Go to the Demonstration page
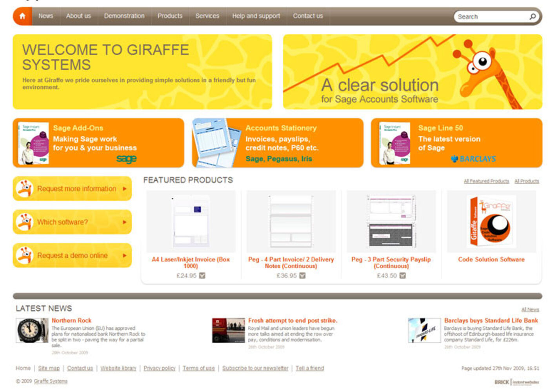The image size is (549, 392). (124, 16)
